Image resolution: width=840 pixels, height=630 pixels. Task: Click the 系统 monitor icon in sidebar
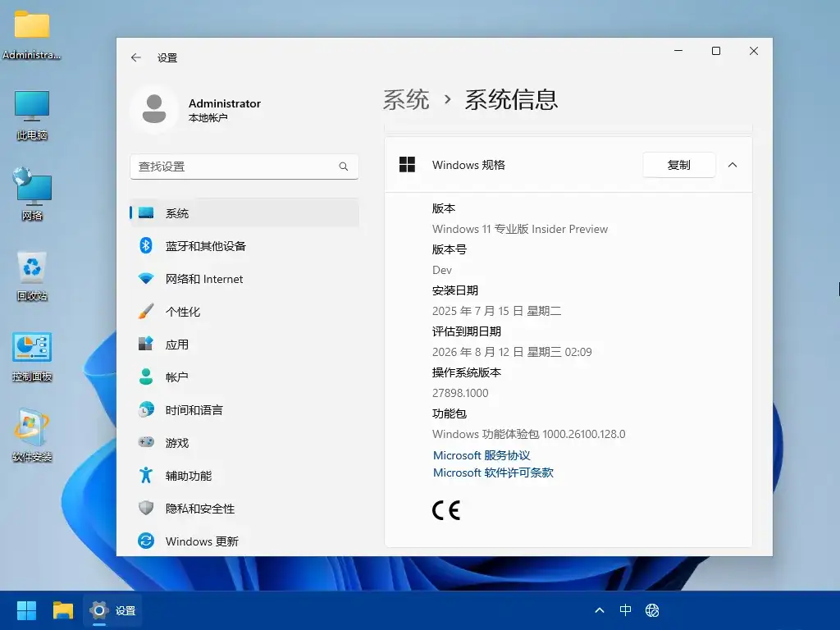point(146,212)
